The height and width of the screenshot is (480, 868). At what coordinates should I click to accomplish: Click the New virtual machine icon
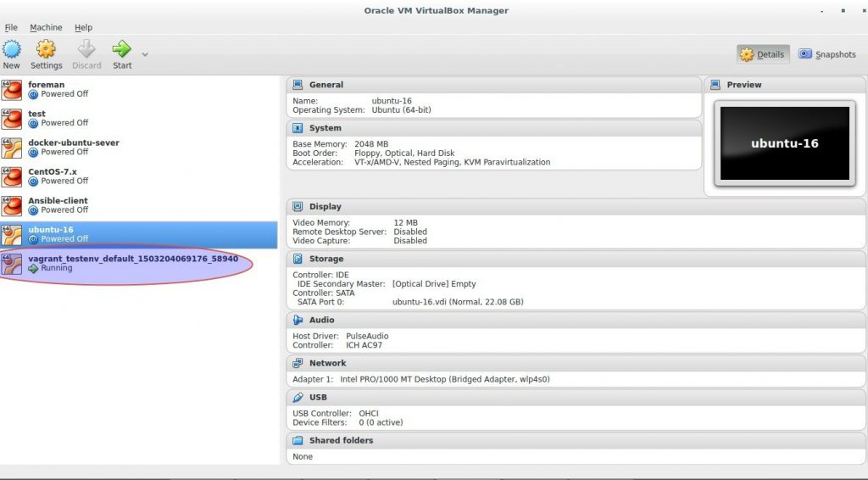tap(11, 49)
